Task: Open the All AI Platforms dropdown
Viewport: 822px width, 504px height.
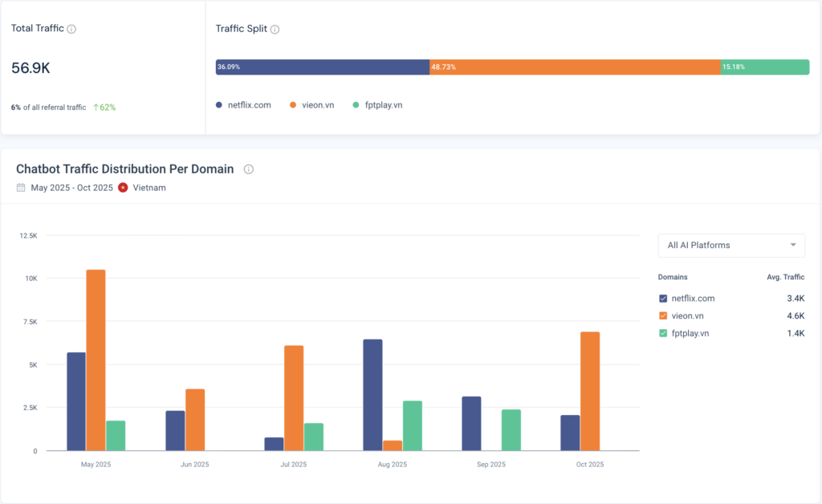Action: 730,246
